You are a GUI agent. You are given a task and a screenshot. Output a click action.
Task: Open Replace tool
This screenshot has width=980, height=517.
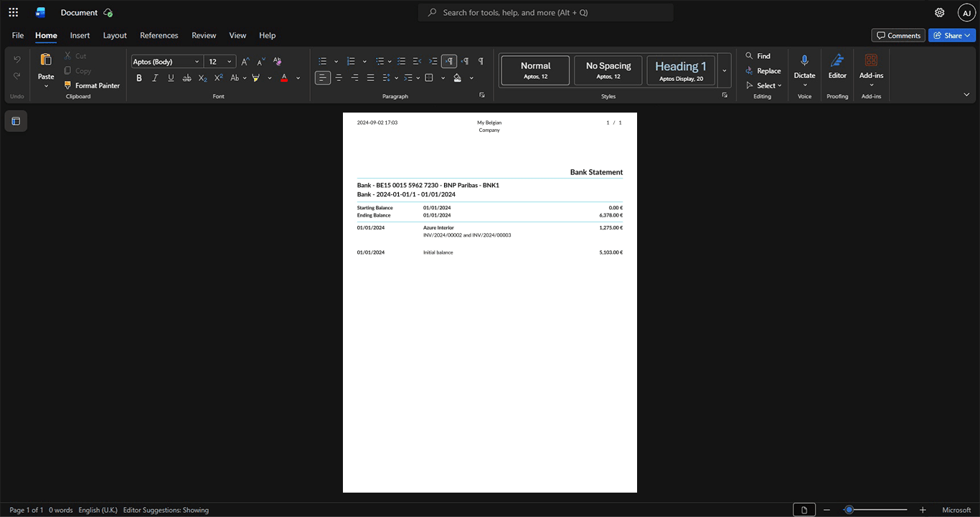[x=763, y=71]
